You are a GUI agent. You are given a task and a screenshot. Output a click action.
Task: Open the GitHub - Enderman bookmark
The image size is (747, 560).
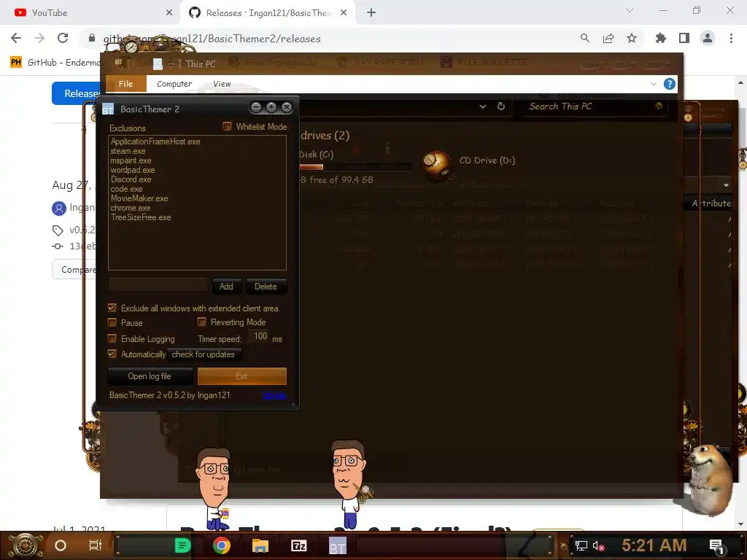[55, 63]
